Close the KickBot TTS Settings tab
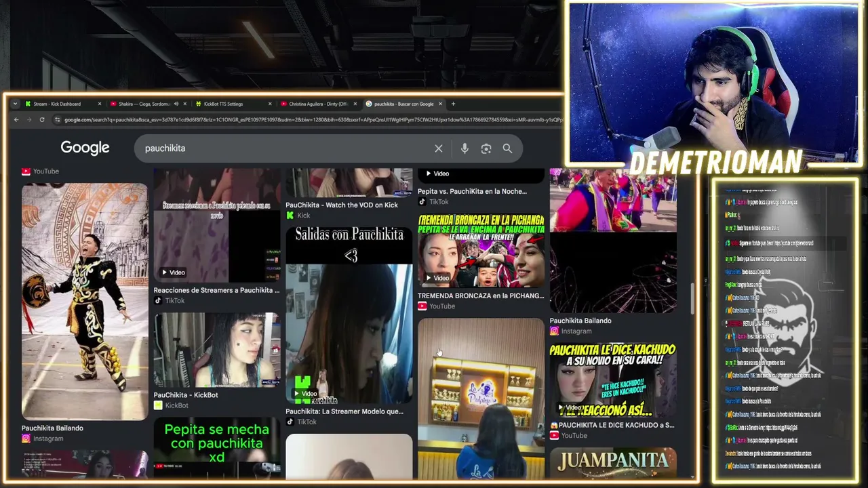Viewport: 868px width, 488px height. pos(270,104)
